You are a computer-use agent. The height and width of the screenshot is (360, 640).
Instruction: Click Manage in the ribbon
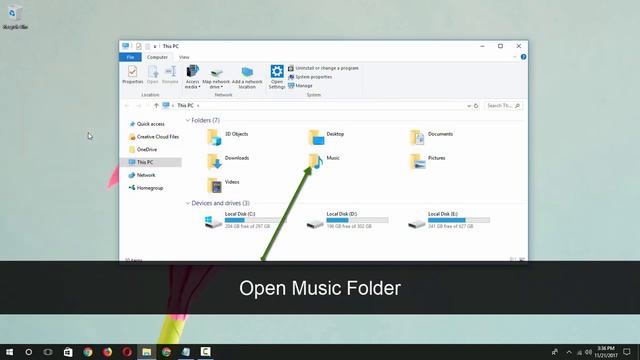[x=300, y=86]
